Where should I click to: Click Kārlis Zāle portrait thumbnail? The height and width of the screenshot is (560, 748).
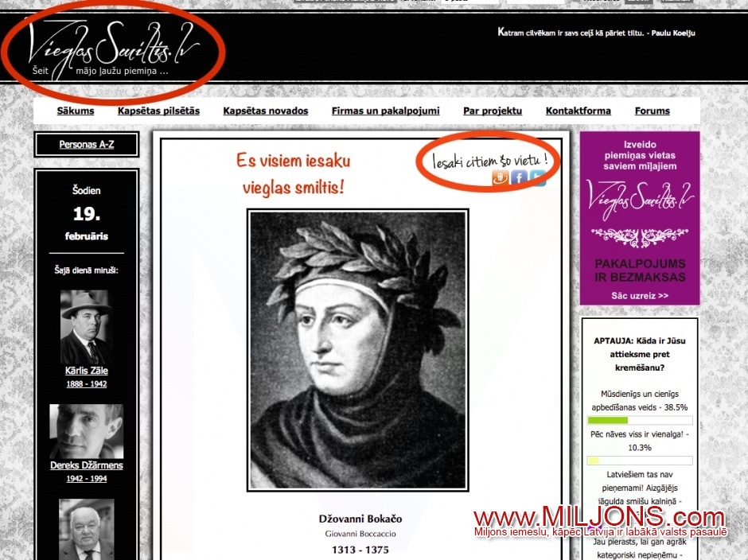click(x=86, y=326)
